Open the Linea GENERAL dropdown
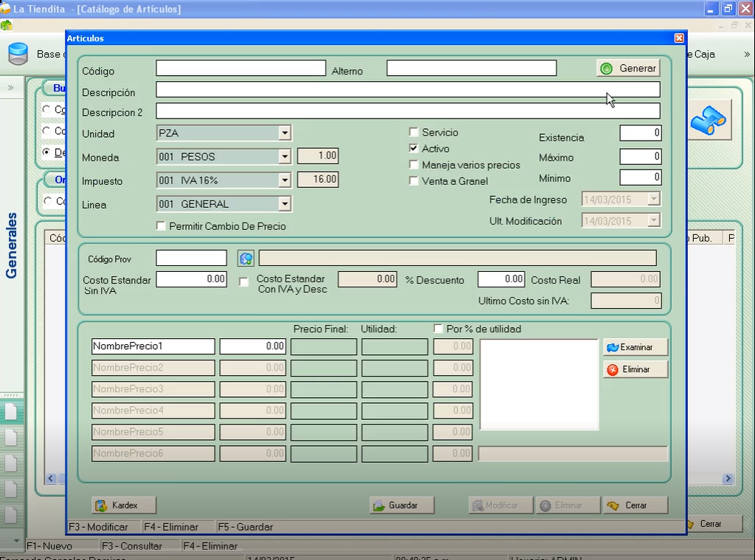 coord(285,204)
